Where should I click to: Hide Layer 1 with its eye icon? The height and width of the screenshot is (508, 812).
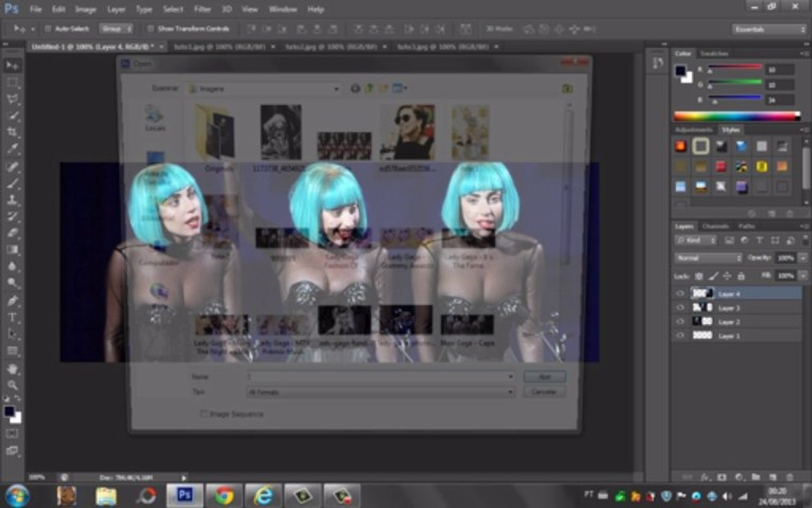pos(680,335)
